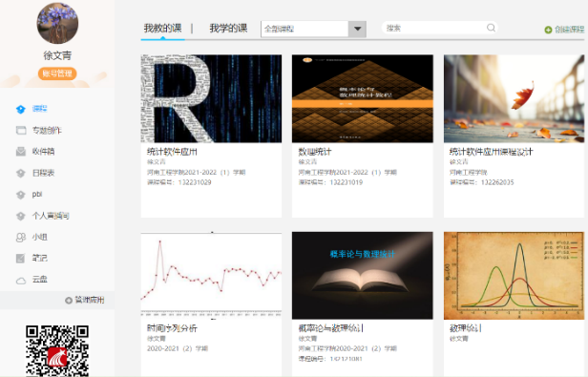Open the 笔记 notes icon
The width and height of the screenshot is (588, 377).
point(21,258)
